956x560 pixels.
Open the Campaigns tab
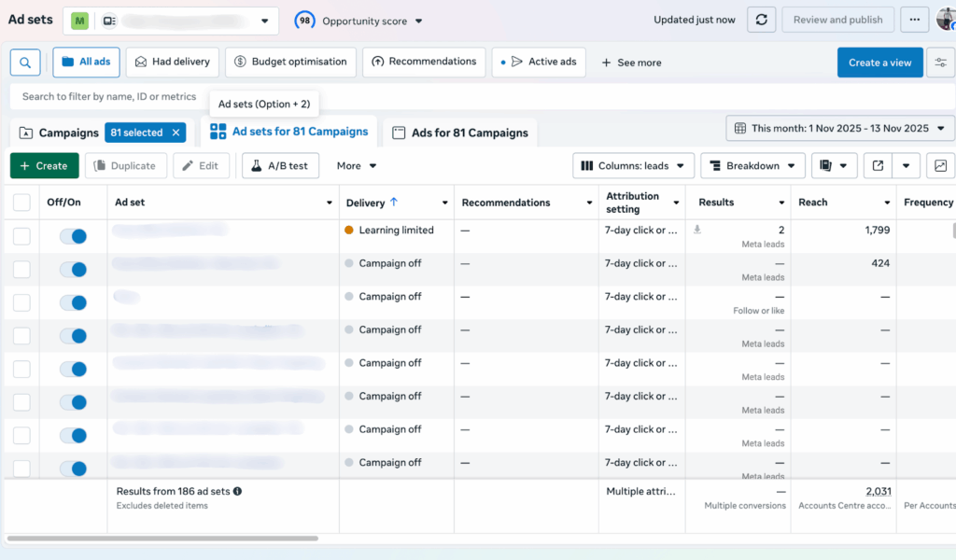pyautogui.click(x=59, y=133)
